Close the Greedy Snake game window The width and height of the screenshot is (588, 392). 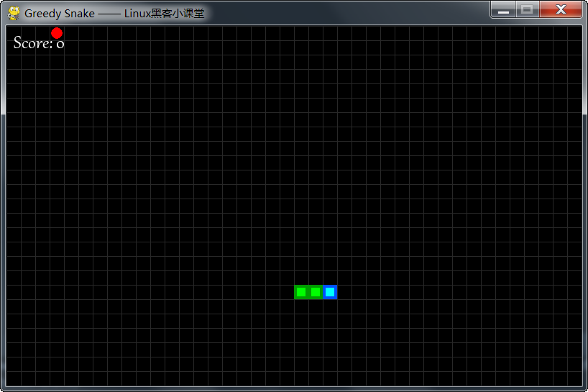561,10
